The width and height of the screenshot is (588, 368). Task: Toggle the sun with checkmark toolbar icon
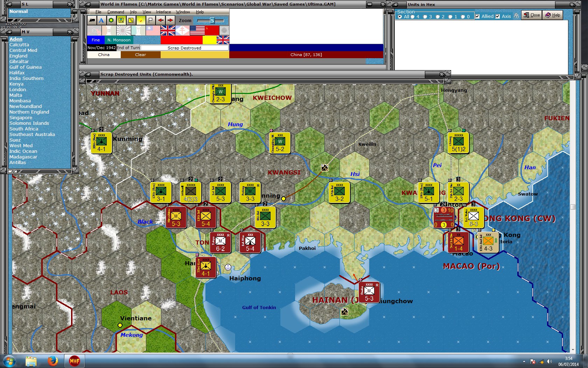point(141,20)
